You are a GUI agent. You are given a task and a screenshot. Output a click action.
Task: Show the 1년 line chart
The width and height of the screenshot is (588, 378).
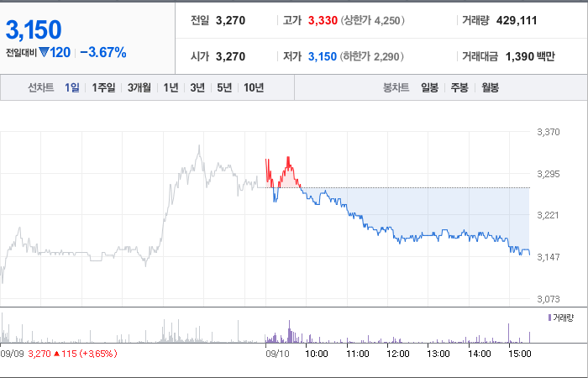click(171, 87)
